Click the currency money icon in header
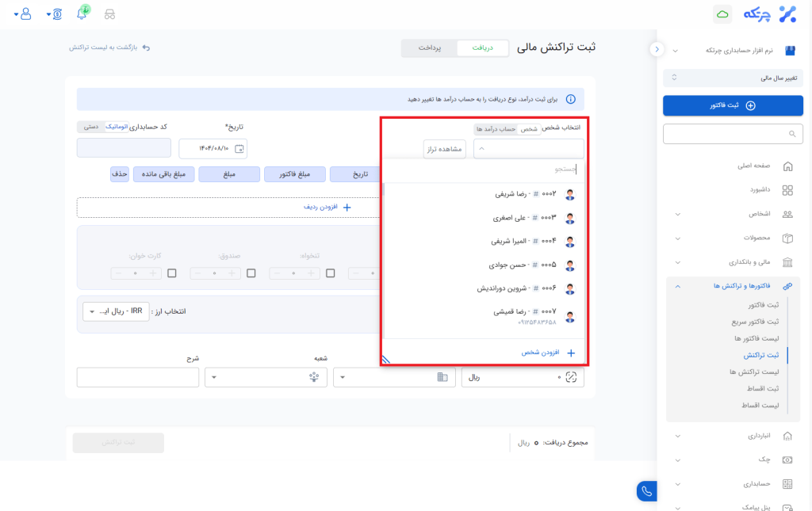 click(x=56, y=14)
